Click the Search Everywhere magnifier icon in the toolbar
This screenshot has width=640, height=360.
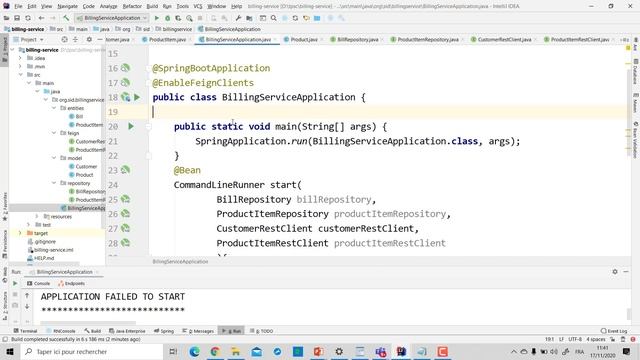pyautogui.click(x=273, y=18)
